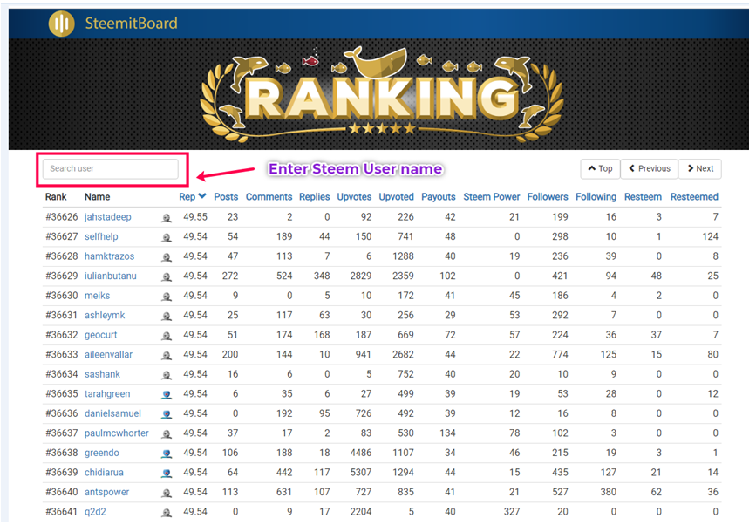
Task: Sort ranking by Resteemed column
Action: pos(694,197)
